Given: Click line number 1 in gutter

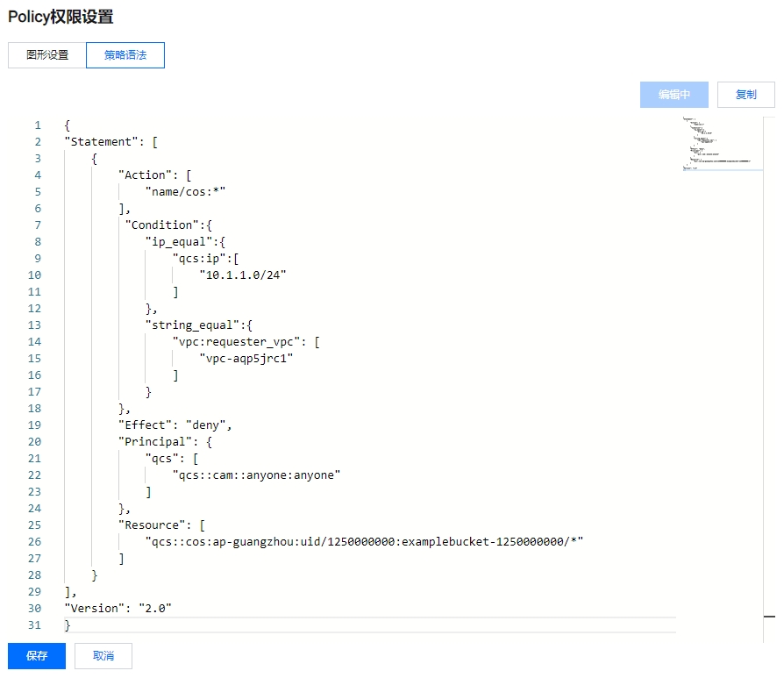Looking at the screenshot, I should point(38,125).
